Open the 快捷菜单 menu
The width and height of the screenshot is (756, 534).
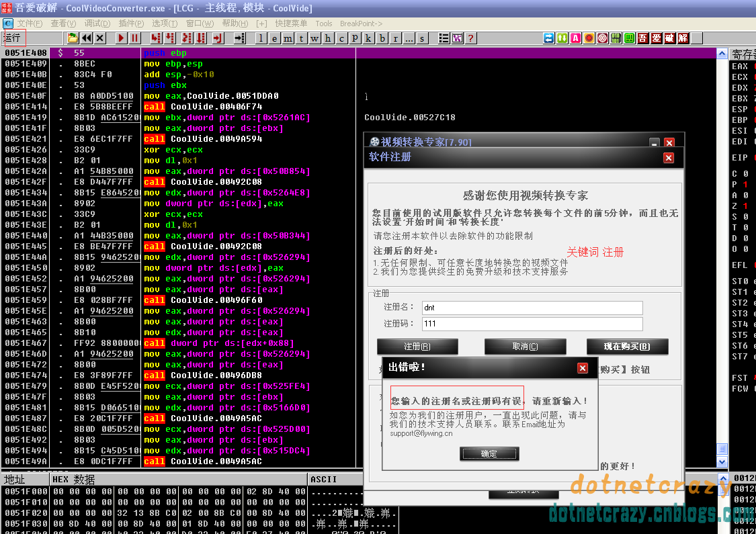click(x=291, y=24)
